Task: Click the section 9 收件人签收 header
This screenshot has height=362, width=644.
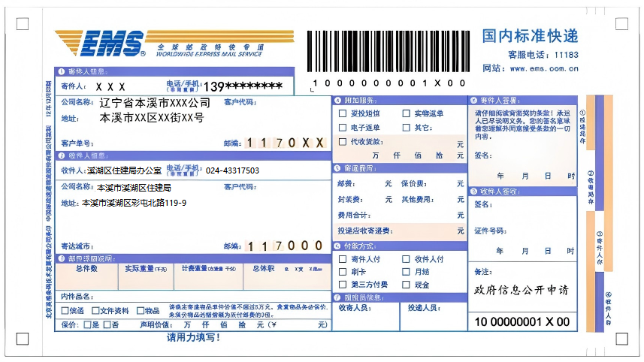Action: (x=522, y=192)
